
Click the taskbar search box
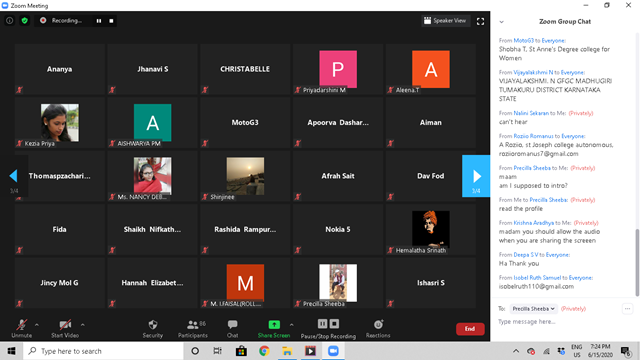tap(103, 351)
